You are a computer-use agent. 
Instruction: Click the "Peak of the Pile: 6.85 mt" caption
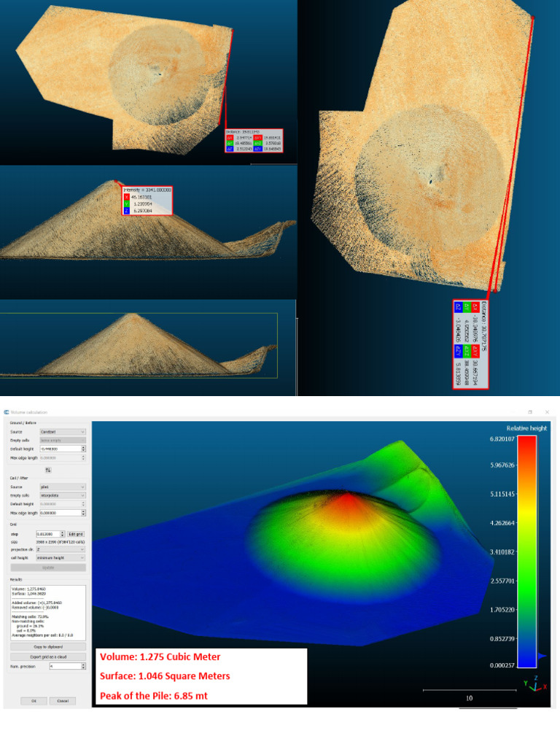pyautogui.click(x=154, y=695)
